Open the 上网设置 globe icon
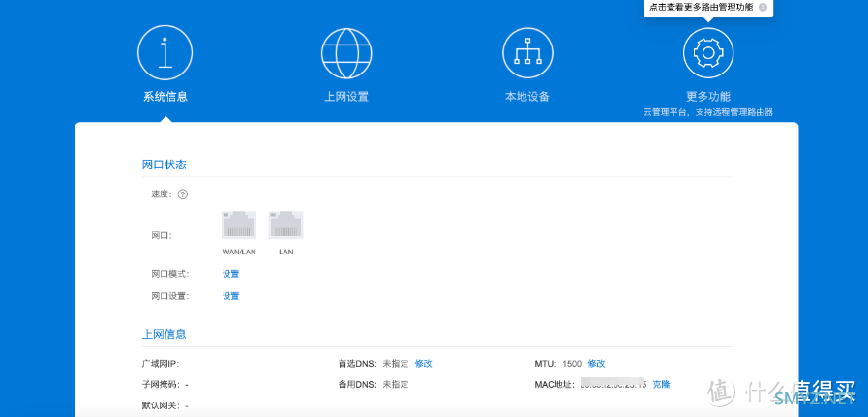This screenshot has width=868, height=417. click(346, 53)
